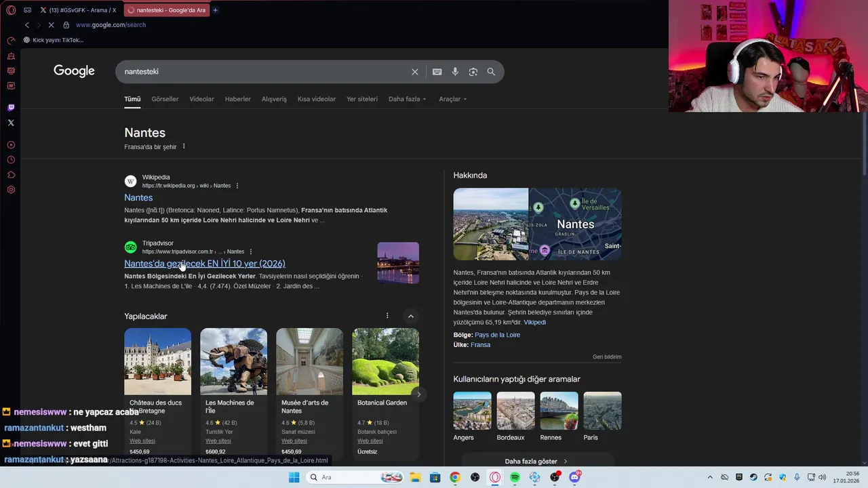Viewport: 868px width, 488px height.
Task: Open the on-screen keyboard input tool
Action: [437, 72]
